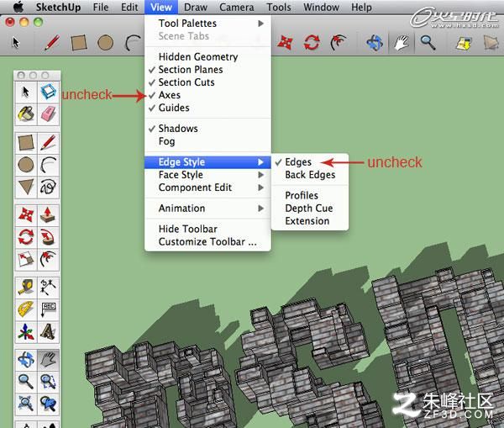Enable Hidden Geometry in View menu
This screenshot has width=504, height=428.
[x=207, y=57]
